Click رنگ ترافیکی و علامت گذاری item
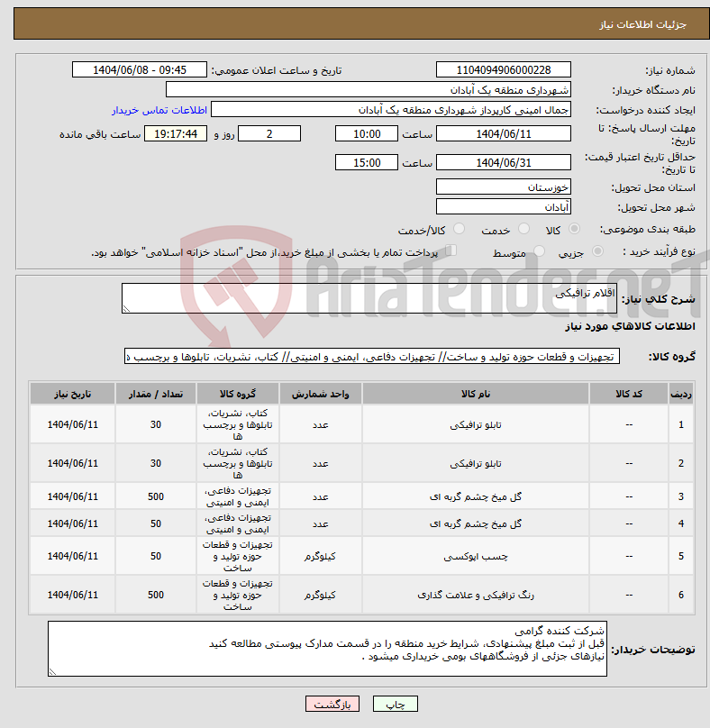 tap(476, 595)
